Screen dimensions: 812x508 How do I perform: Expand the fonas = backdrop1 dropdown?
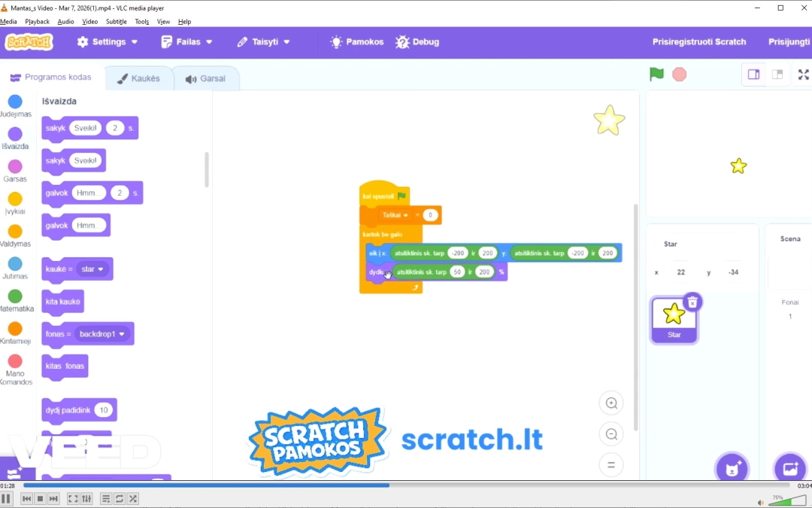pos(102,334)
